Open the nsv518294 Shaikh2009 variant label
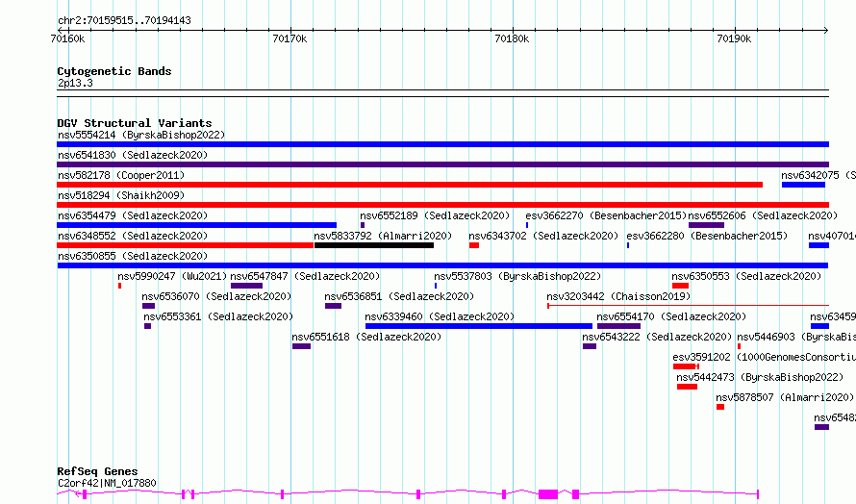Image resolution: width=856 pixels, height=504 pixels. (121, 195)
